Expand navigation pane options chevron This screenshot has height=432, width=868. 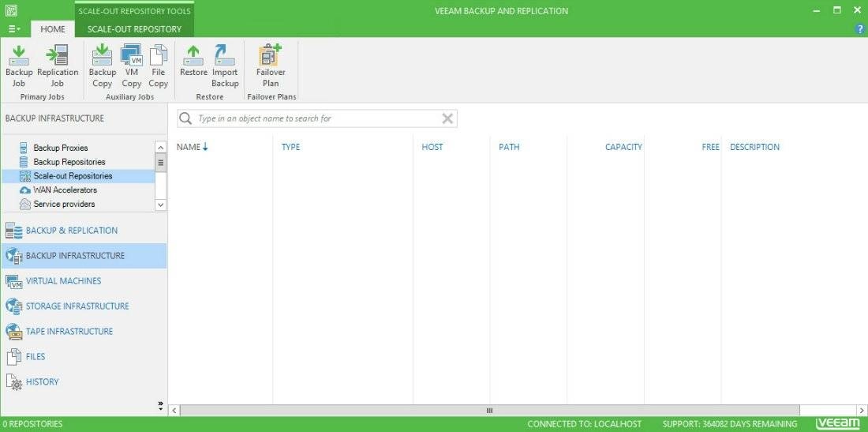tap(160, 406)
